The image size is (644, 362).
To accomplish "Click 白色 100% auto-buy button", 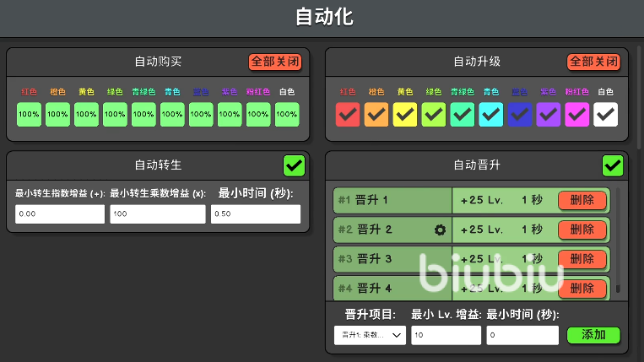I will click(x=287, y=114).
